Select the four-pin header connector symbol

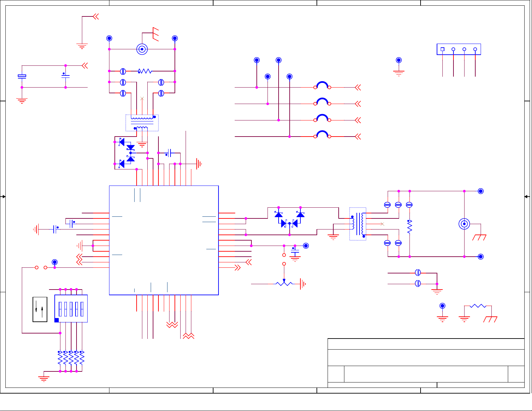(459, 49)
